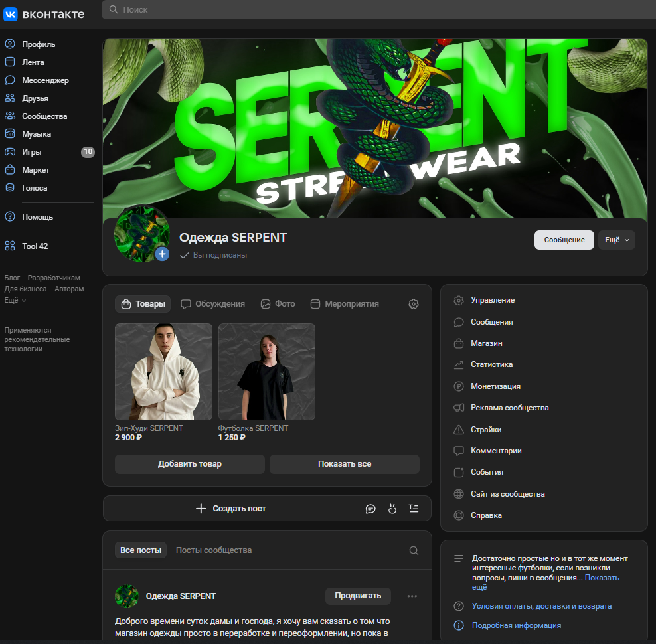Click the Показать все button
Image resolution: width=656 pixels, height=644 pixels.
(x=345, y=464)
